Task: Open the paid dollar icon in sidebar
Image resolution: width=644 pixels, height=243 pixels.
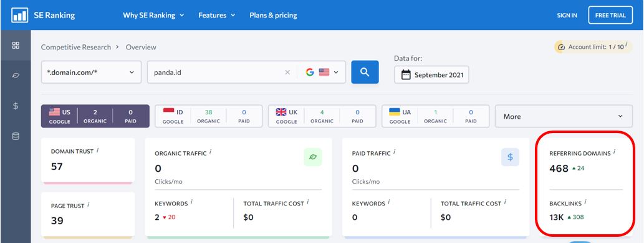Action: click(x=16, y=106)
